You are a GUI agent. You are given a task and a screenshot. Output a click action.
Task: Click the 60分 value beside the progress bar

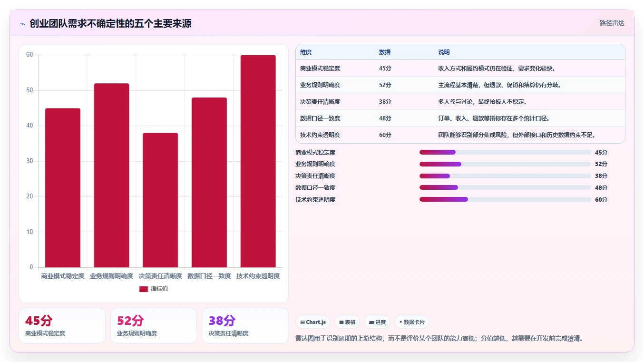(x=601, y=199)
